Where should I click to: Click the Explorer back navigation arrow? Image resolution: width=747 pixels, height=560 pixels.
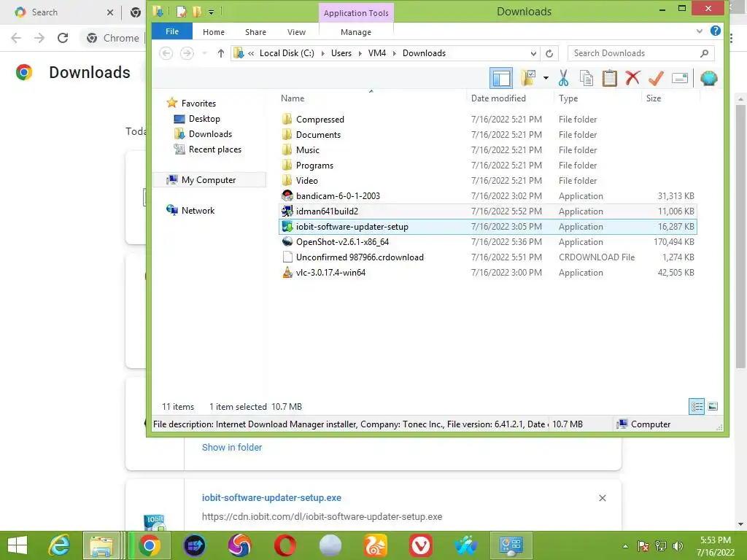(166, 53)
